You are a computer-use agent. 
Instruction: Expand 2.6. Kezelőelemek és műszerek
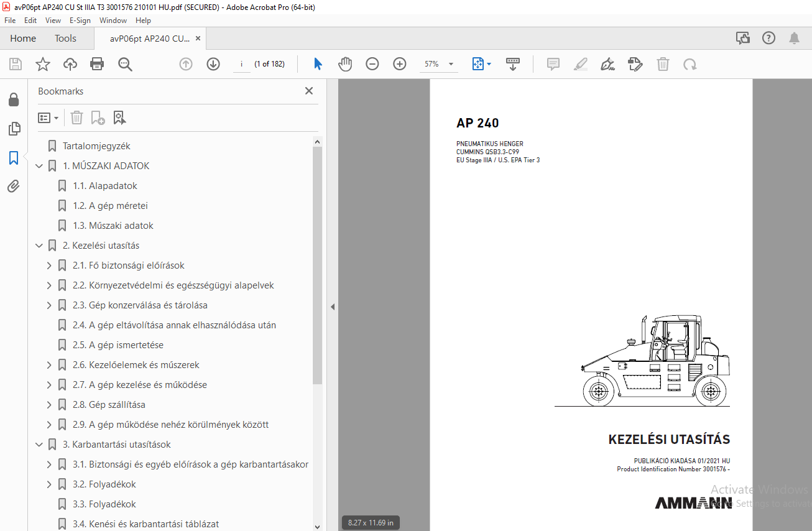49,365
